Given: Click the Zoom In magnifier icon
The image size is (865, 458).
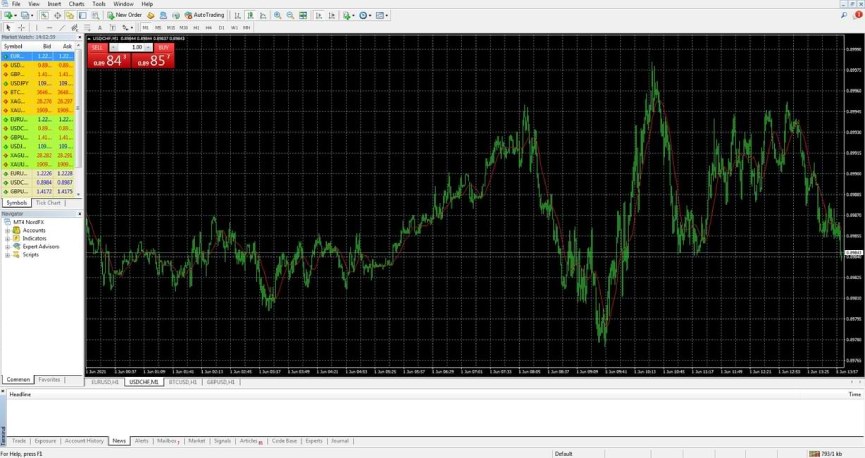Looking at the screenshot, I should pyautogui.click(x=277, y=15).
